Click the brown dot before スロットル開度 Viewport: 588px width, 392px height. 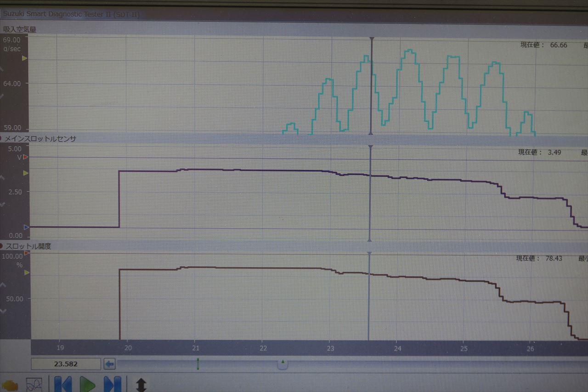(x=2, y=246)
